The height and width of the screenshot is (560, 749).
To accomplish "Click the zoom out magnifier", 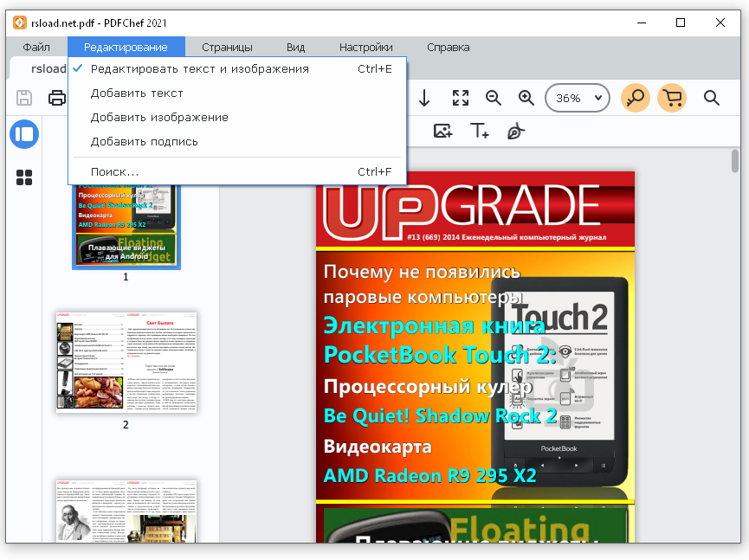I will [x=493, y=98].
